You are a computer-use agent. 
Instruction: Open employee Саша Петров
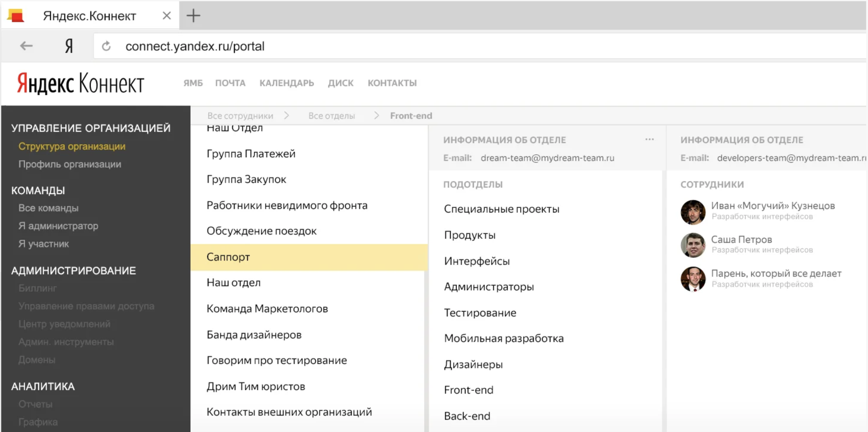point(741,239)
